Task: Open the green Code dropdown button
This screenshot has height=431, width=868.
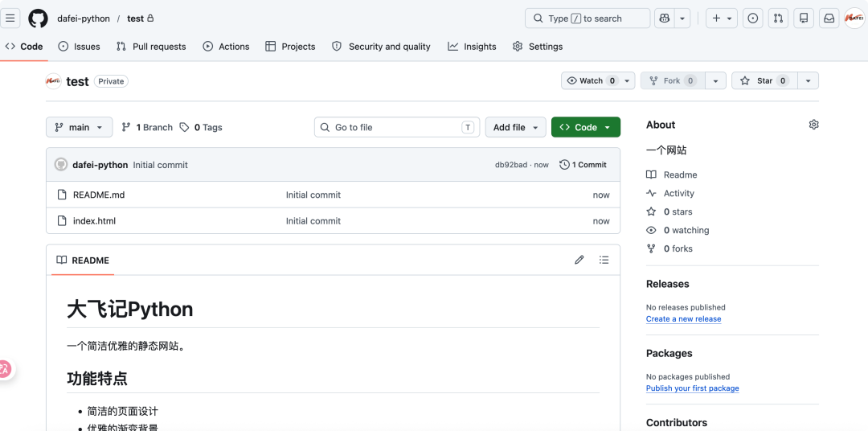Action: 586,127
